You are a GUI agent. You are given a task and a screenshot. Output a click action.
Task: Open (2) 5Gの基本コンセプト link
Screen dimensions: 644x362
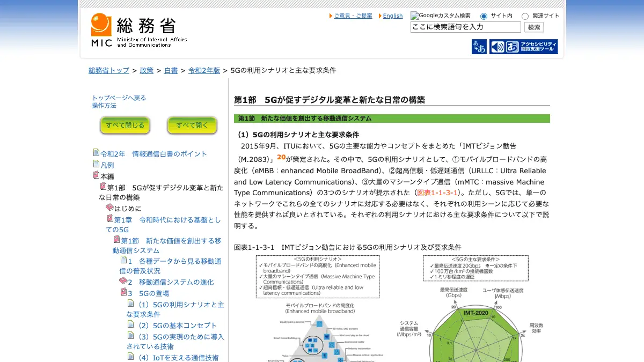pos(176,326)
